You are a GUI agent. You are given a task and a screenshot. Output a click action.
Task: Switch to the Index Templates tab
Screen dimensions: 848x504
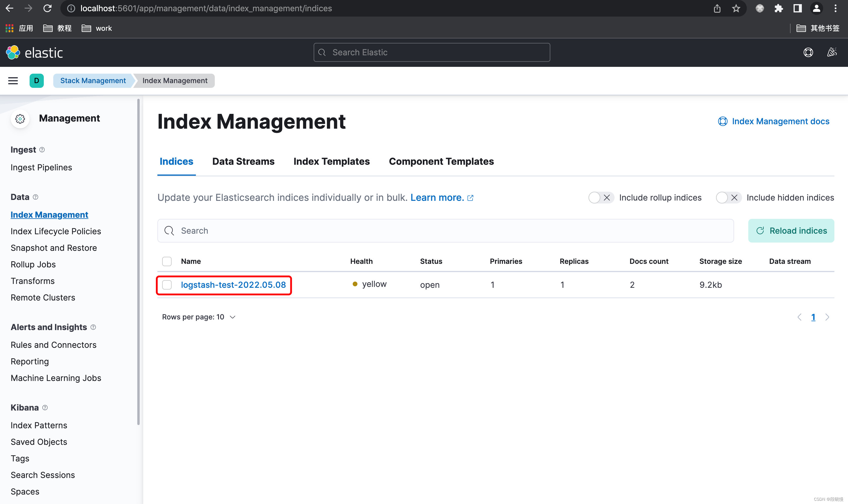tap(332, 161)
